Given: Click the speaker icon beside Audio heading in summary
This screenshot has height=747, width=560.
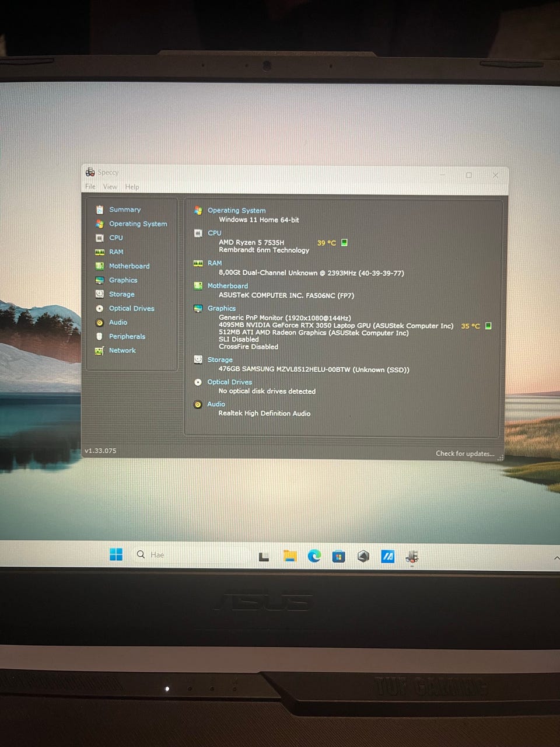Looking at the screenshot, I should click(x=198, y=404).
